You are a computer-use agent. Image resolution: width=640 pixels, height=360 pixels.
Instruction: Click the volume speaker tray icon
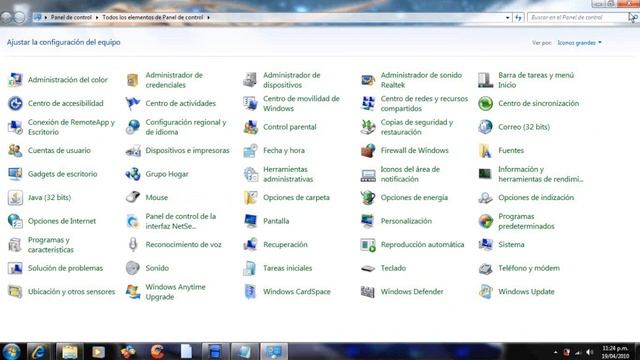589,352
